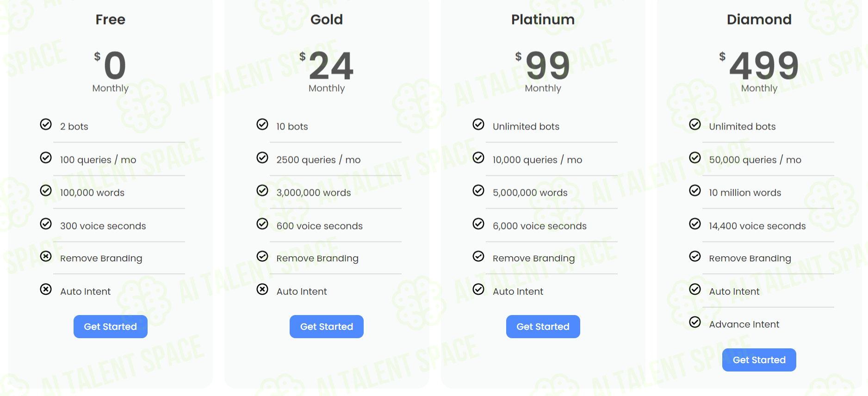Viewport: 868px width, 396px height.
Task: Click Get Started under the Diamond plan
Action: 759,360
